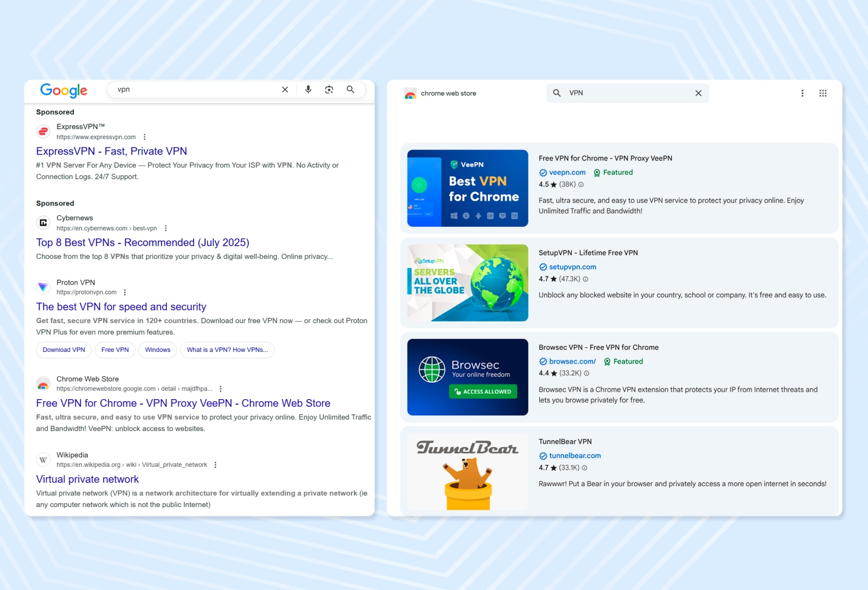Screen dimensions: 868x590
Task: Click Featured badge on VeePN listing
Action: (x=613, y=172)
